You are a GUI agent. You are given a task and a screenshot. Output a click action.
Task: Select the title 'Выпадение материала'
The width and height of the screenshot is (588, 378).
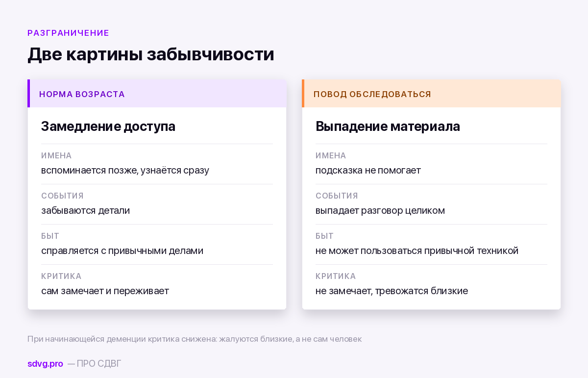(388, 126)
